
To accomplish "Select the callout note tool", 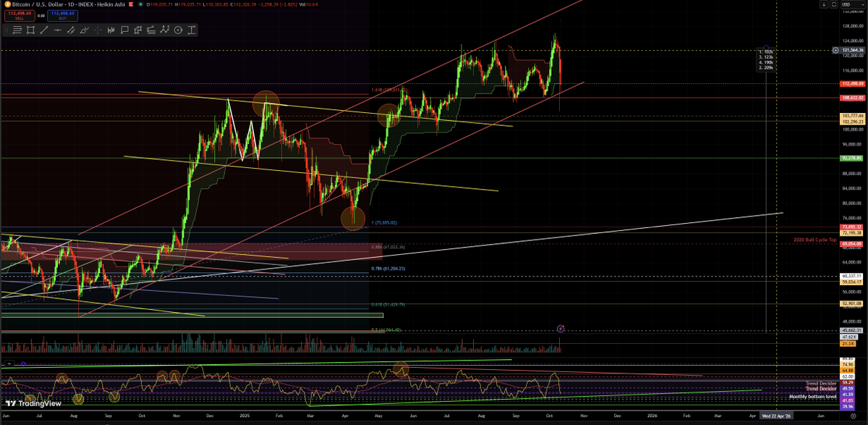I will click(x=124, y=30).
